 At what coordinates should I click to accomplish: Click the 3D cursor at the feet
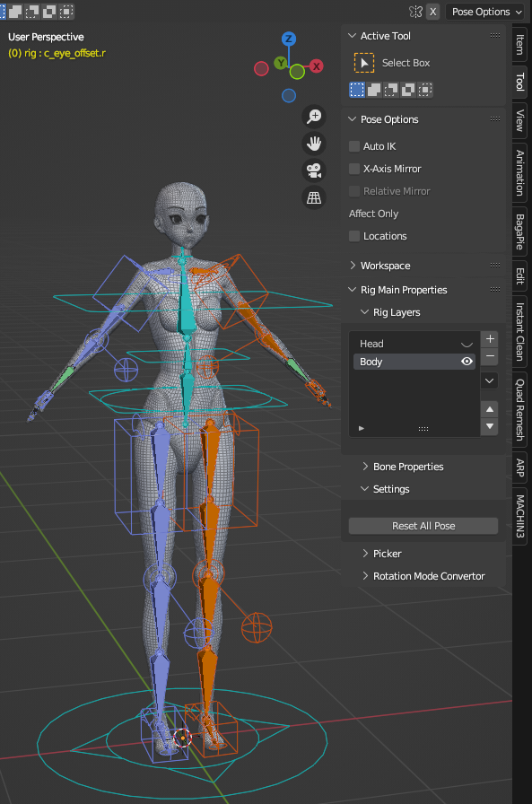pyautogui.click(x=182, y=738)
